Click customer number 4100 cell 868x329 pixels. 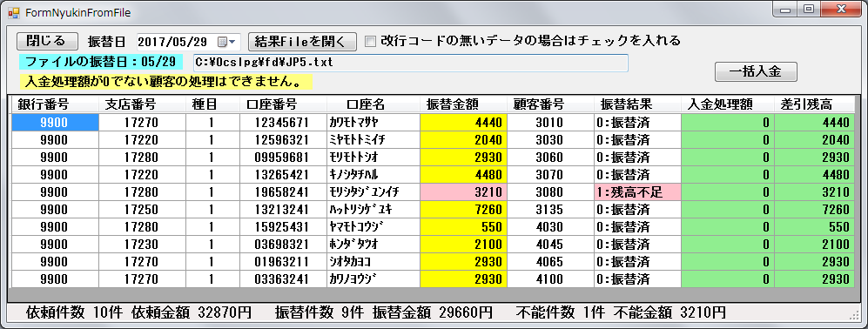pos(551,279)
